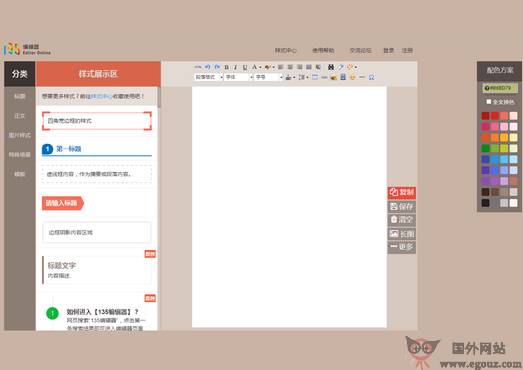523x370 pixels.
Task: Select the 四角宽边框的样式 style
Action: [x=97, y=121]
